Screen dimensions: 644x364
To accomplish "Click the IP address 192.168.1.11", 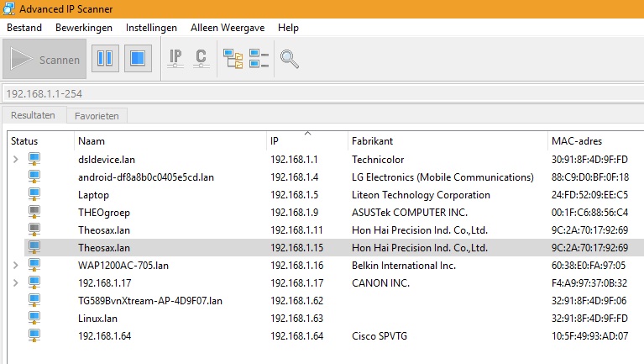I will [296, 230].
